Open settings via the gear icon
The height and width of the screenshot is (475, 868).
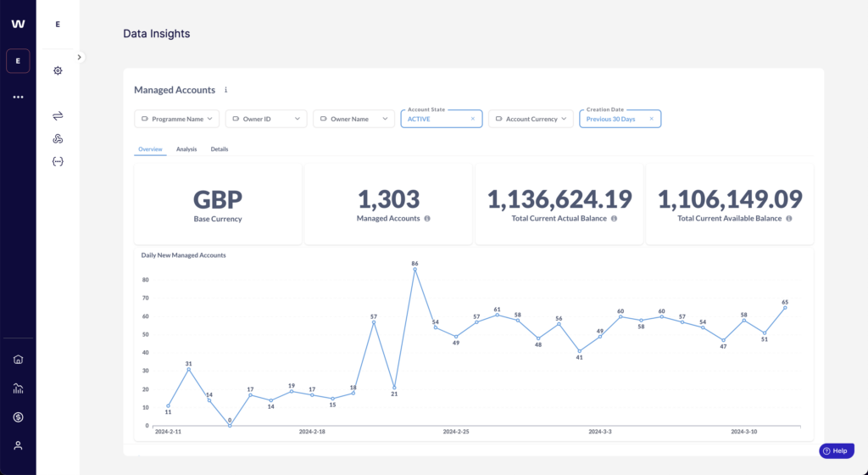pos(58,70)
